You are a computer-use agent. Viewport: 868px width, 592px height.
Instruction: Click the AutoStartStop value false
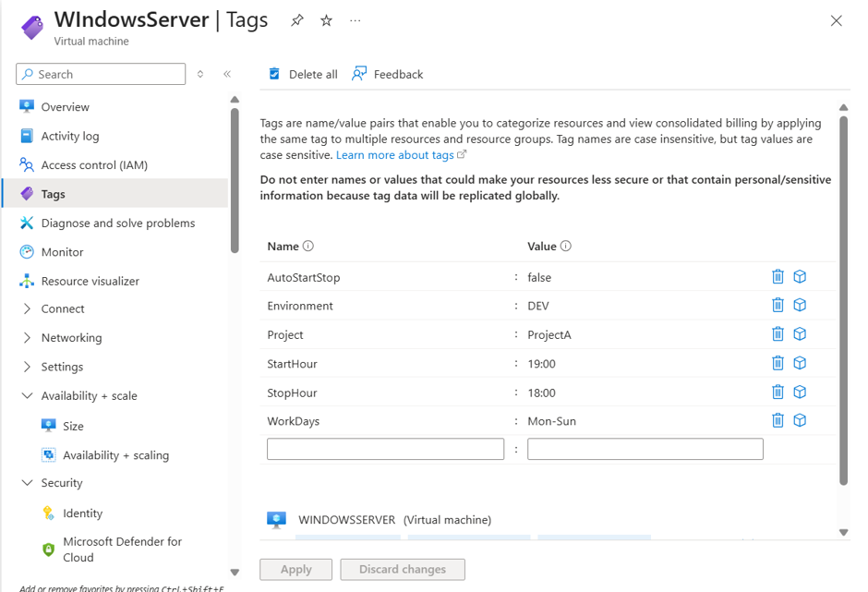[x=539, y=277]
